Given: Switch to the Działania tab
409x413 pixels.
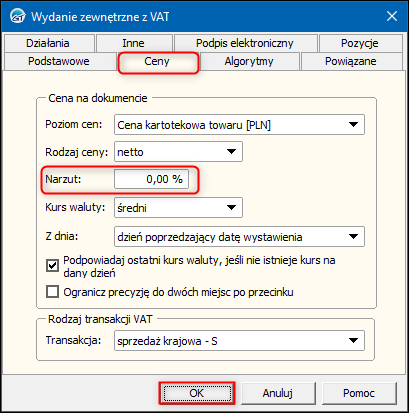Looking at the screenshot, I should tap(49, 43).
